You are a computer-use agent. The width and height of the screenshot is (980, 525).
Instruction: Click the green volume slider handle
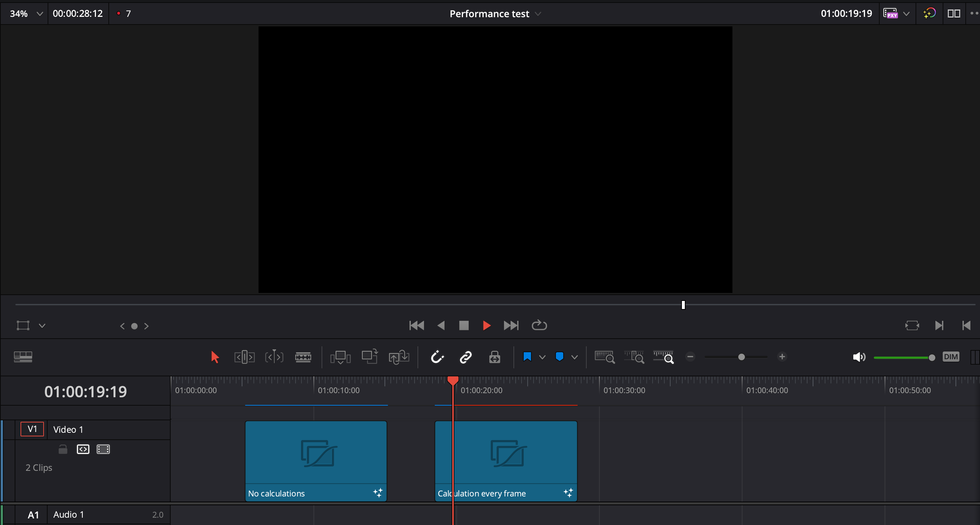pyautogui.click(x=932, y=357)
